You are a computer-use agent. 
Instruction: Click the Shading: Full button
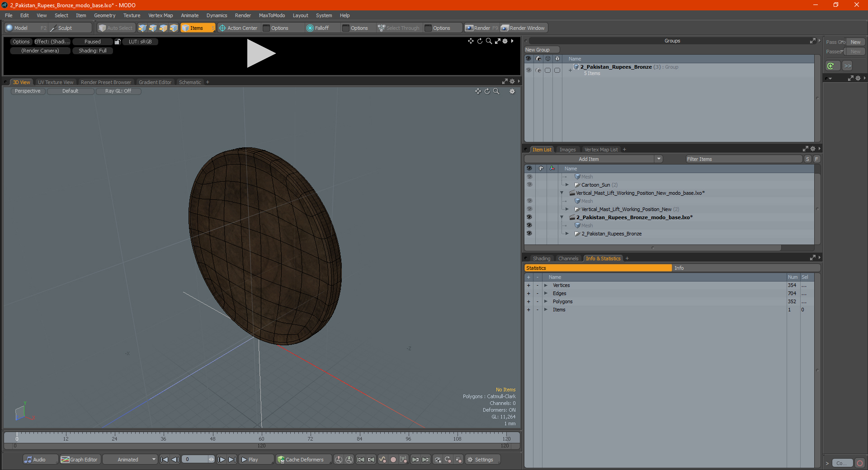[93, 51]
